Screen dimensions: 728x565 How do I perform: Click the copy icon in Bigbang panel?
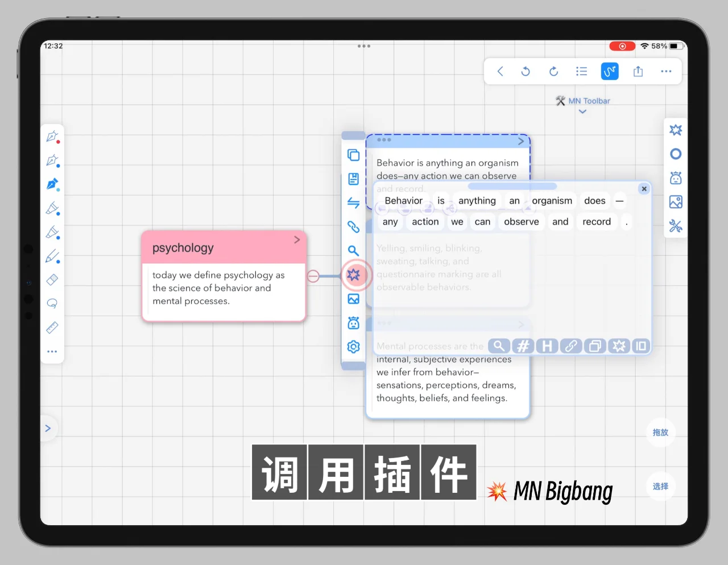pyautogui.click(x=594, y=346)
